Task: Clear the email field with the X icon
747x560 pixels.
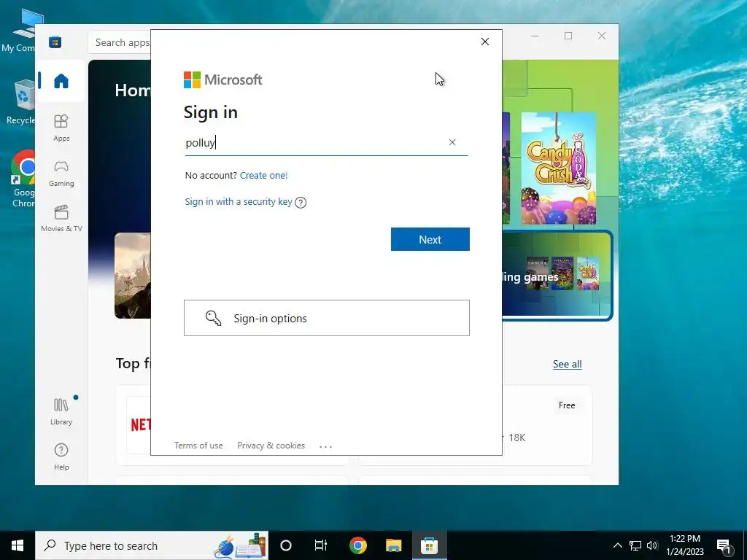Action: (452, 142)
